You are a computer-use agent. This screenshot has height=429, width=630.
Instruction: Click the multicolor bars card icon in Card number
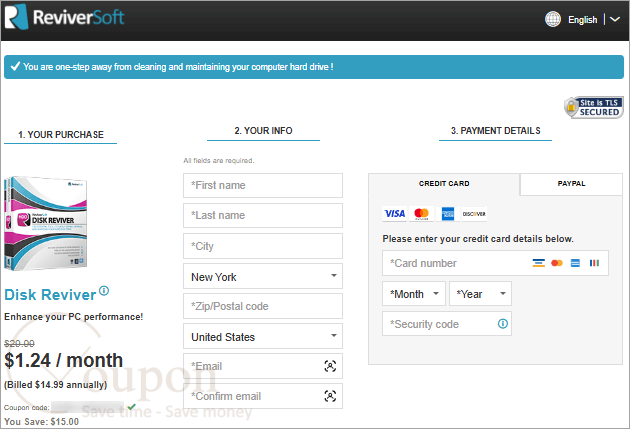[x=594, y=263]
